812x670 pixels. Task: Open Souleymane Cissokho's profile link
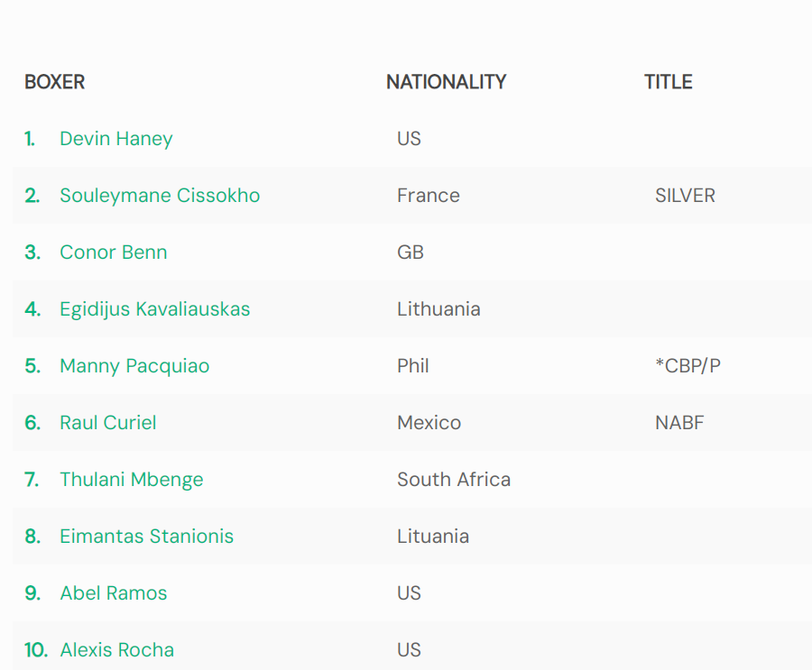coord(160,196)
